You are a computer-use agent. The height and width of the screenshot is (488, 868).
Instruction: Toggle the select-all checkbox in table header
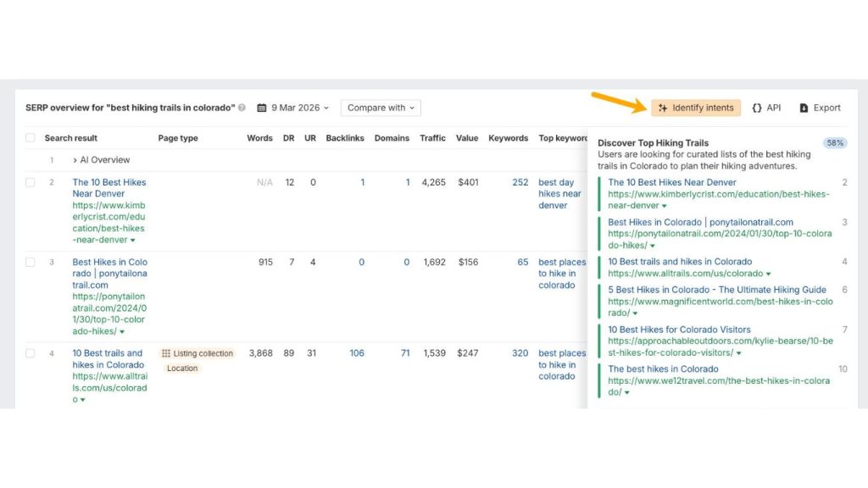31,138
